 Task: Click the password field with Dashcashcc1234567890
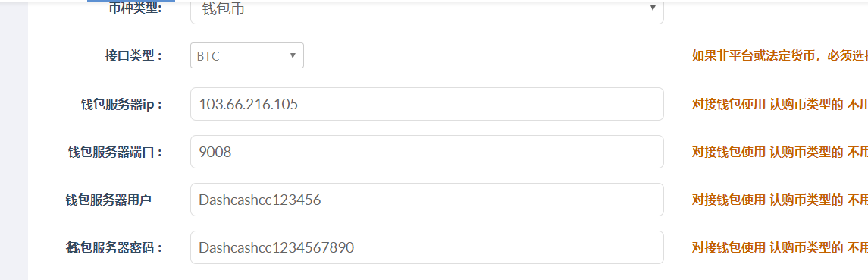pyautogui.click(x=427, y=247)
